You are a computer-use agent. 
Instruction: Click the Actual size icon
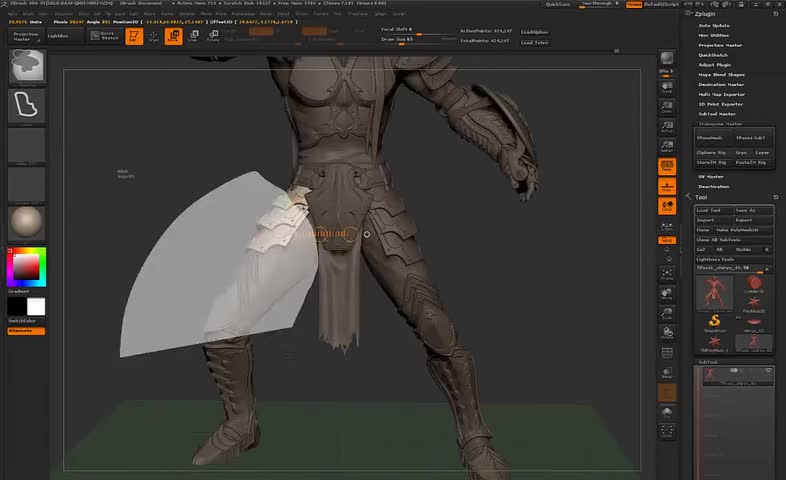[x=667, y=127]
